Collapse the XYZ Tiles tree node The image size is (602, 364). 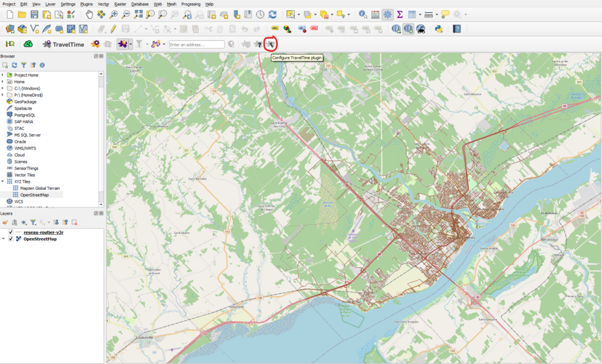(3, 181)
